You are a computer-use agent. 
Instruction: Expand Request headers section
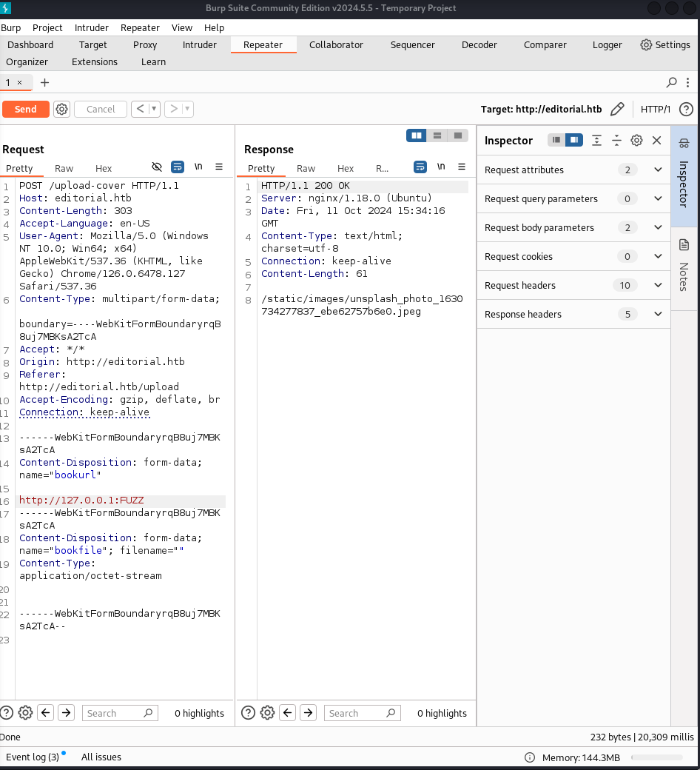573,285
